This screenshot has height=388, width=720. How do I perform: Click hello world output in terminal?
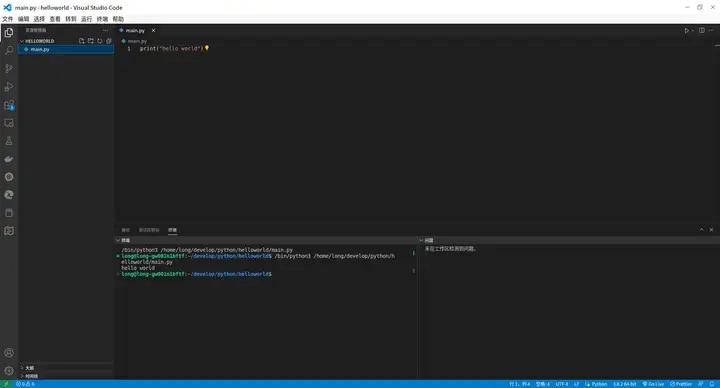[x=138, y=268]
